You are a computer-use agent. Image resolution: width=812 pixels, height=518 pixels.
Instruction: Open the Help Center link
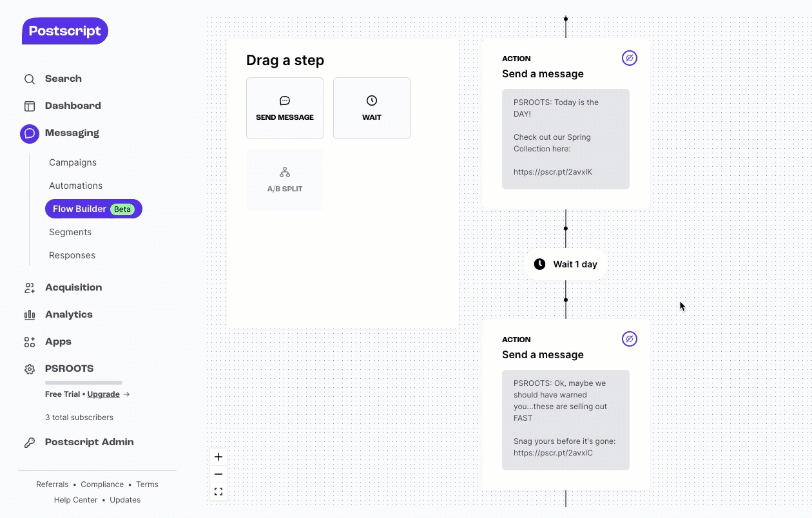(76, 500)
